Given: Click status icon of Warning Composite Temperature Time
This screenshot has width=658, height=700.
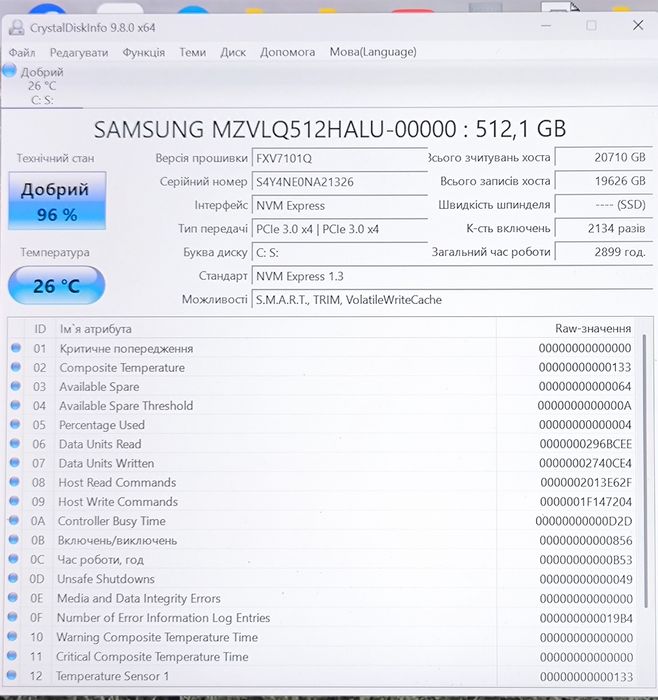Looking at the screenshot, I should (x=12, y=636).
